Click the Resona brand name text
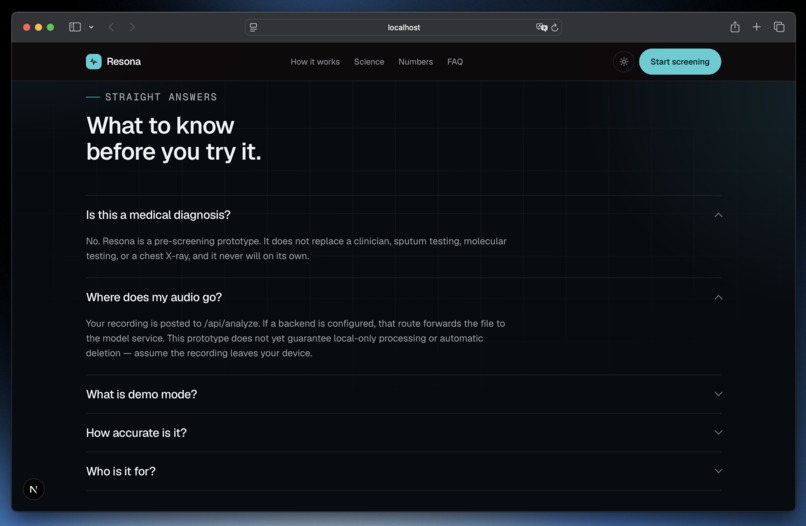Viewport: 806px width, 526px height. pos(123,62)
